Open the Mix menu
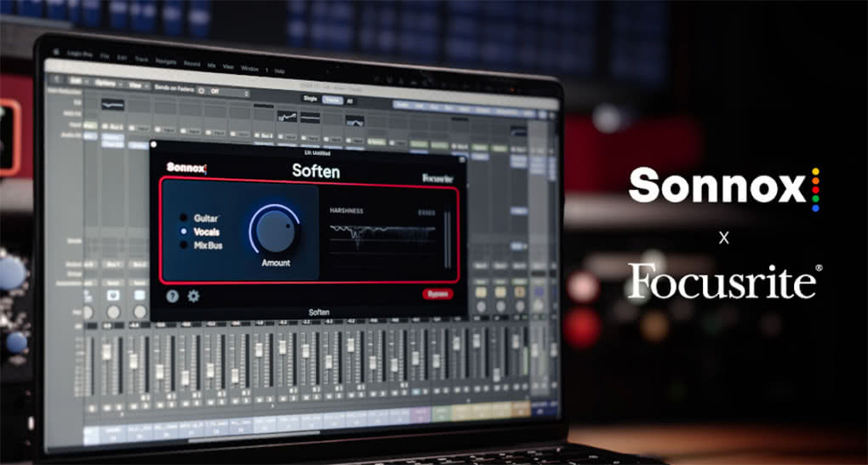868x465 pixels. (211, 66)
